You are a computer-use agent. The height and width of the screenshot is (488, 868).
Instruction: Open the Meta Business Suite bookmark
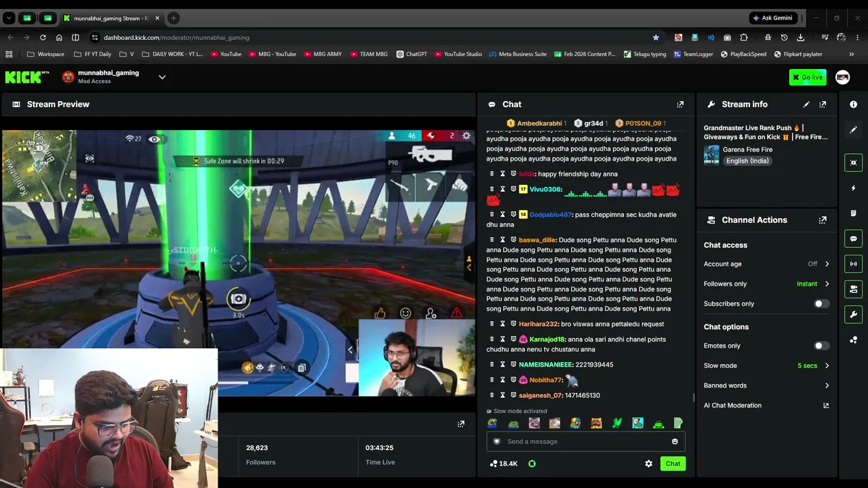pyautogui.click(x=517, y=54)
